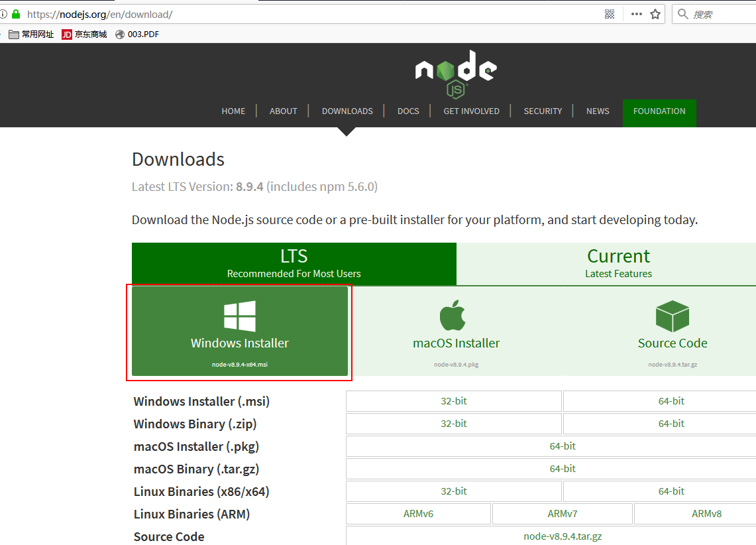Screen dimensions: 756x545
Task: Download ARMv6 Linux Binaries
Action: click(419, 514)
